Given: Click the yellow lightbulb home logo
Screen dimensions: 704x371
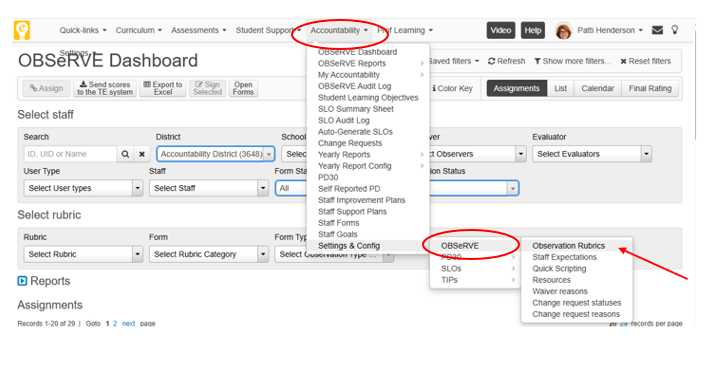Looking at the screenshot, I should (x=22, y=31).
